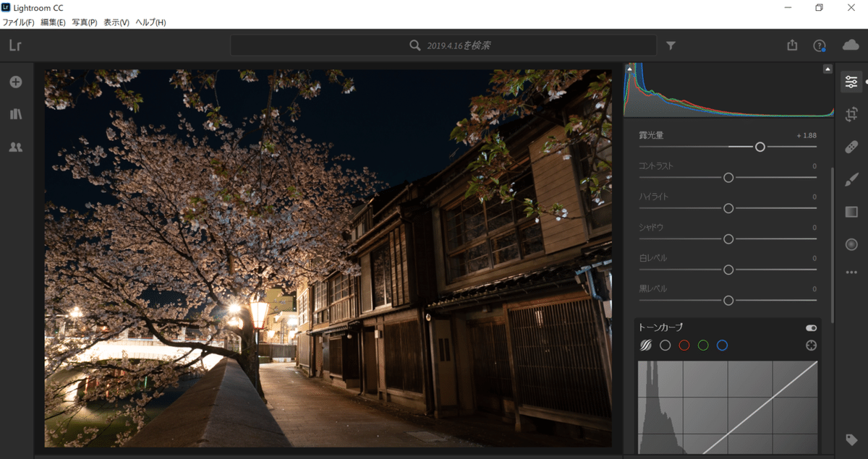Toggle shadow clipping indicator in histogram

[x=629, y=69]
